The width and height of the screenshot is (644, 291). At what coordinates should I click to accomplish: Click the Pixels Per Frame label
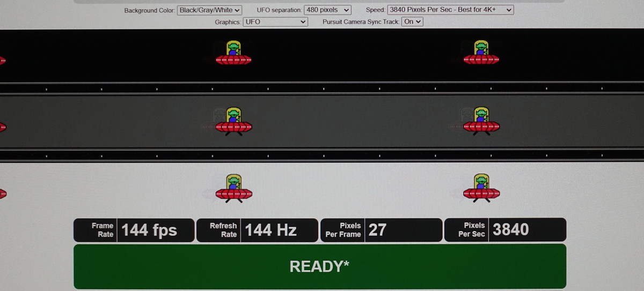tap(343, 230)
